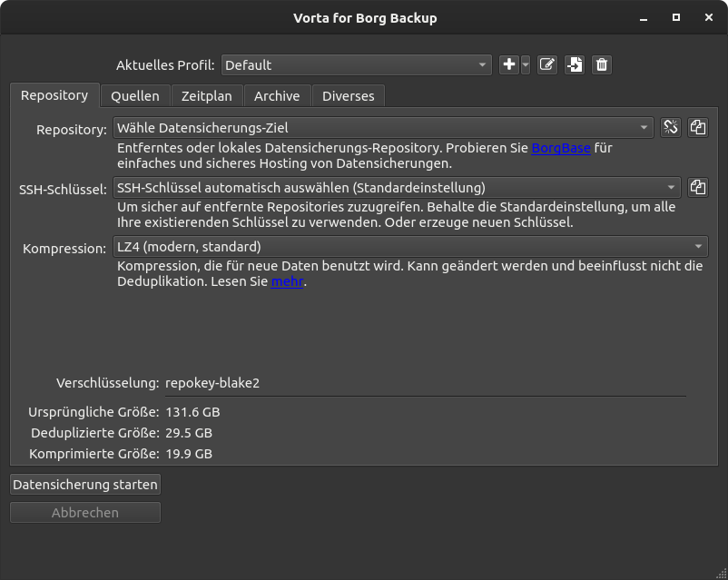Viewport: 728px width, 580px height.
Task: Click the Deduplizierte Größe label
Action: pos(95,433)
